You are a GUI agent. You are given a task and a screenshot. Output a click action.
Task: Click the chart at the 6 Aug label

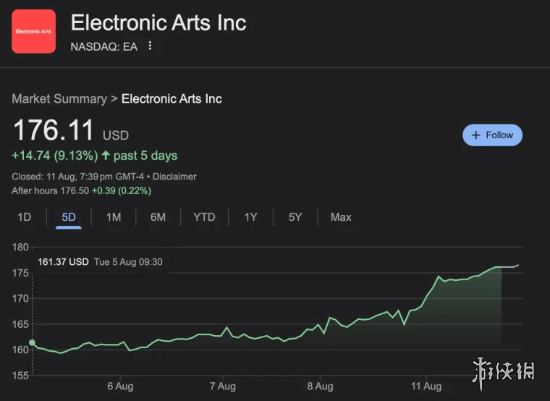click(x=120, y=386)
